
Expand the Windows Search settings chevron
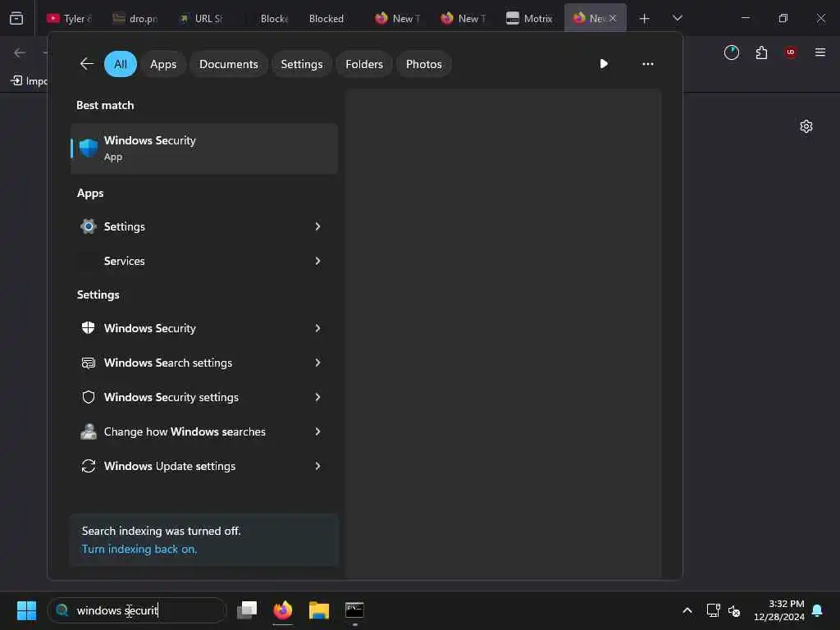(x=317, y=363)
